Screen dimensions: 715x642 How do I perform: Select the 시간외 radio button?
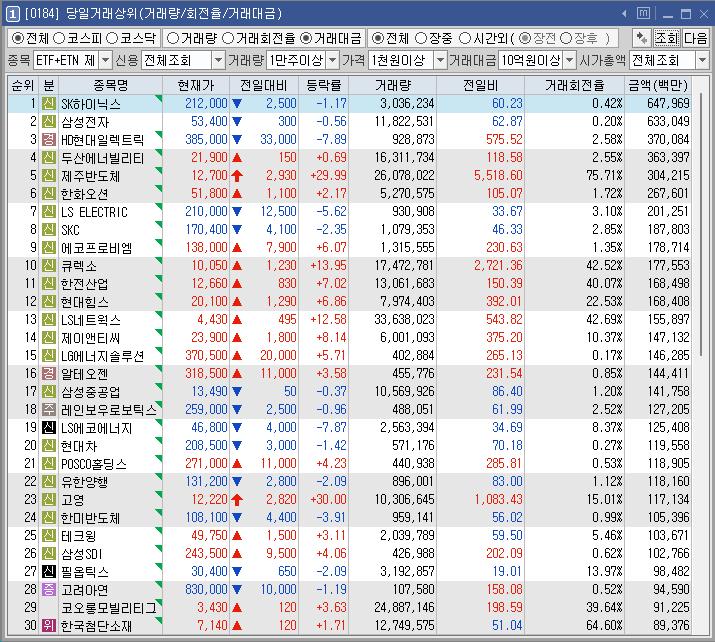[465, 38]
